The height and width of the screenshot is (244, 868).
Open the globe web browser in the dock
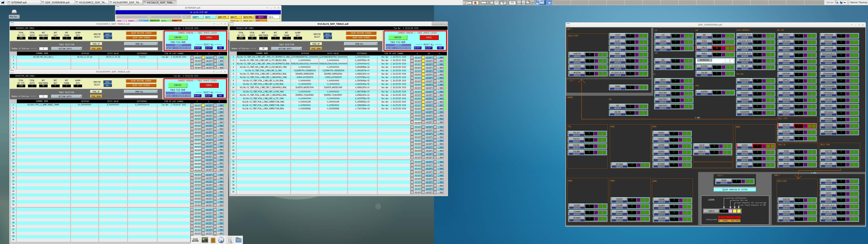(221, 240)
